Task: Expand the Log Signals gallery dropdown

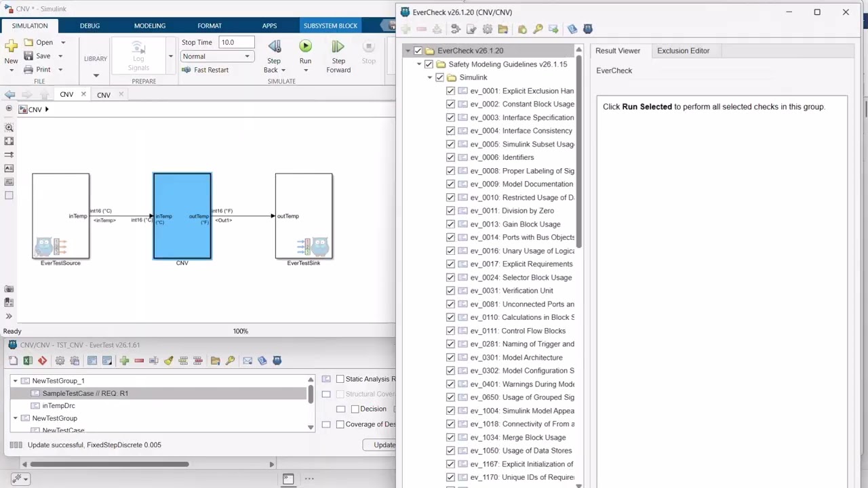Action: [x=170, y=56]
